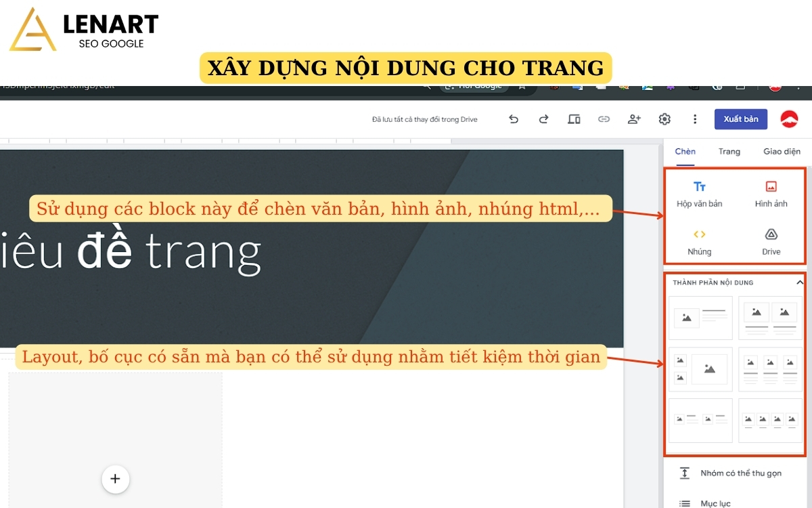Collapse the THÀNH PHẦN NỘI DUNG section
812x508 pixels.
point(798,283)
